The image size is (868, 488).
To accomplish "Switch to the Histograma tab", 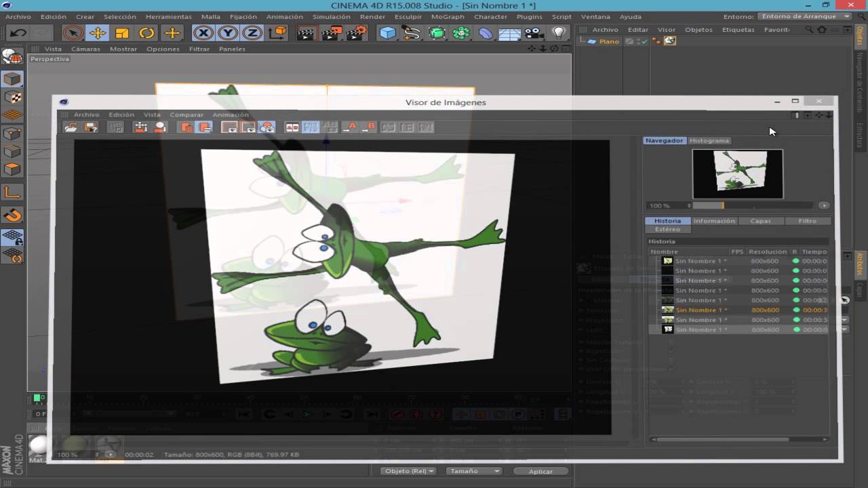I will point(709,140).
